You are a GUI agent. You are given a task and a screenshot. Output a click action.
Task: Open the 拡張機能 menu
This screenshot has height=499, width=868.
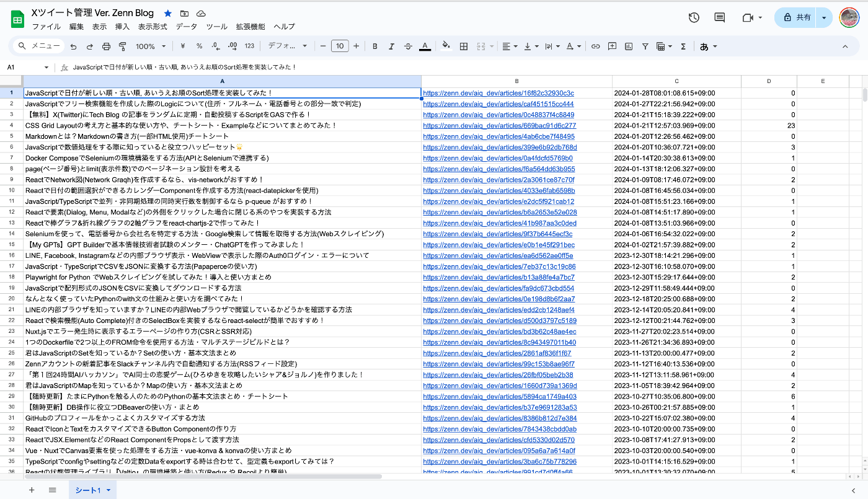(250, 27)
